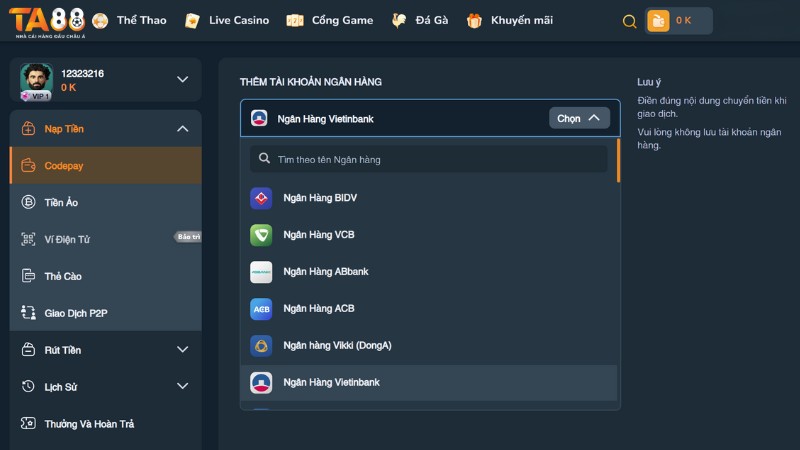Image resolution: width=800 pixels, height=450 pixels.
Task: Focus the Tìm theo tên Ngân hàng search field
Action: click(429, 159)
